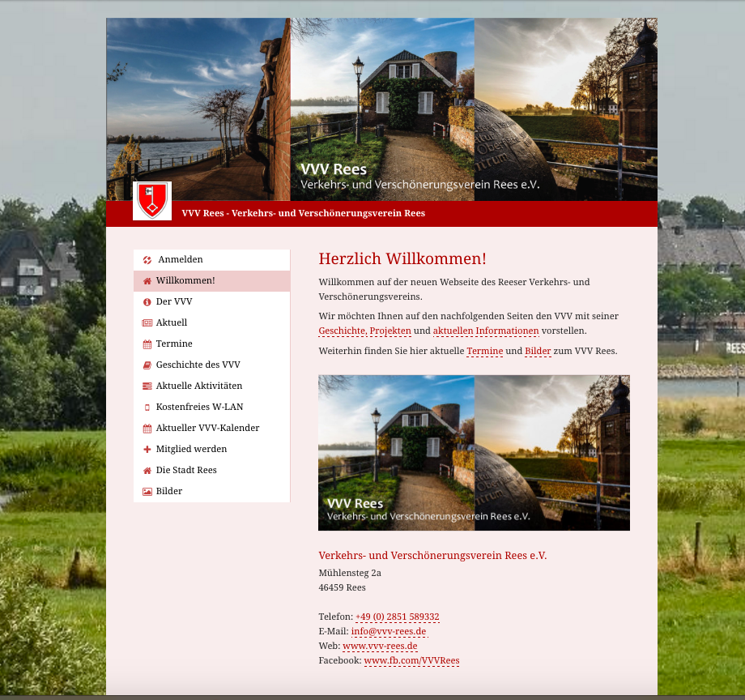Click the life-ring icon beside Anmelden
Viewport: 745px width, 700px height.
click(x=147, y=260)
